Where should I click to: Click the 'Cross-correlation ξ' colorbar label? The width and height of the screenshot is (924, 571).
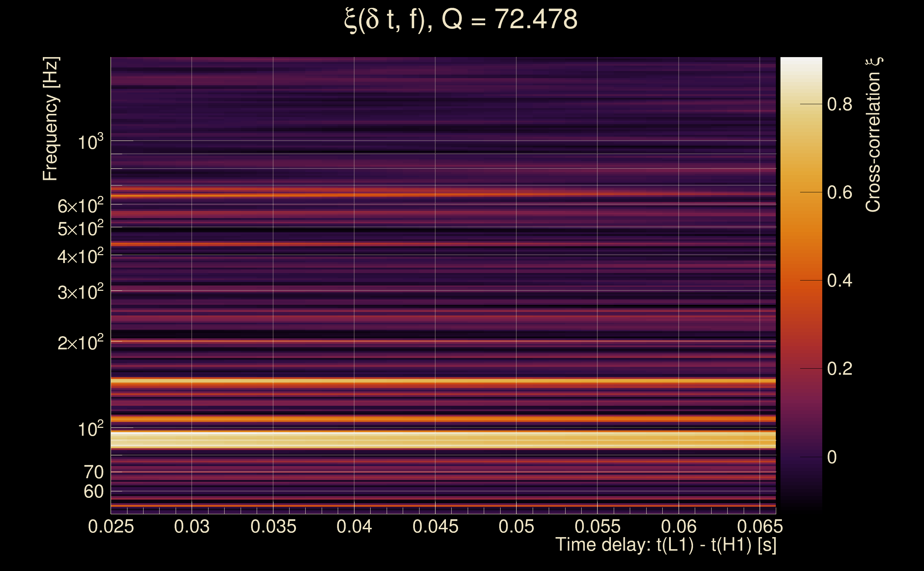873,135
